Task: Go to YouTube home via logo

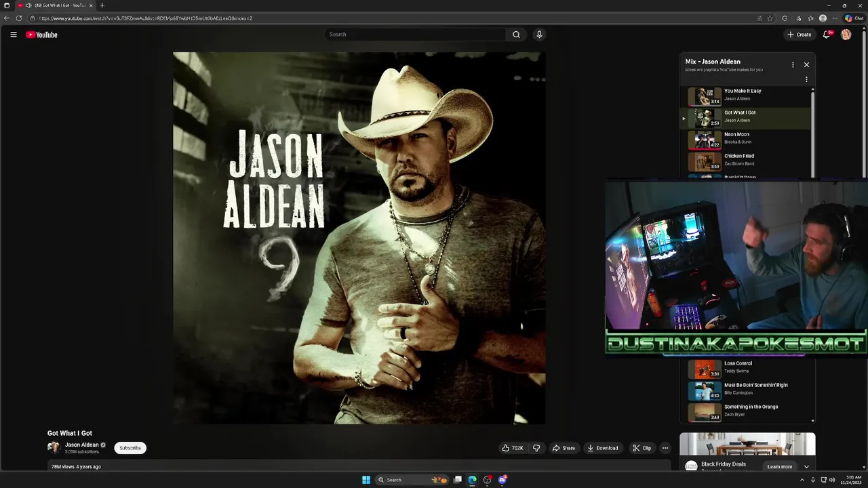Action: (41, 35)
